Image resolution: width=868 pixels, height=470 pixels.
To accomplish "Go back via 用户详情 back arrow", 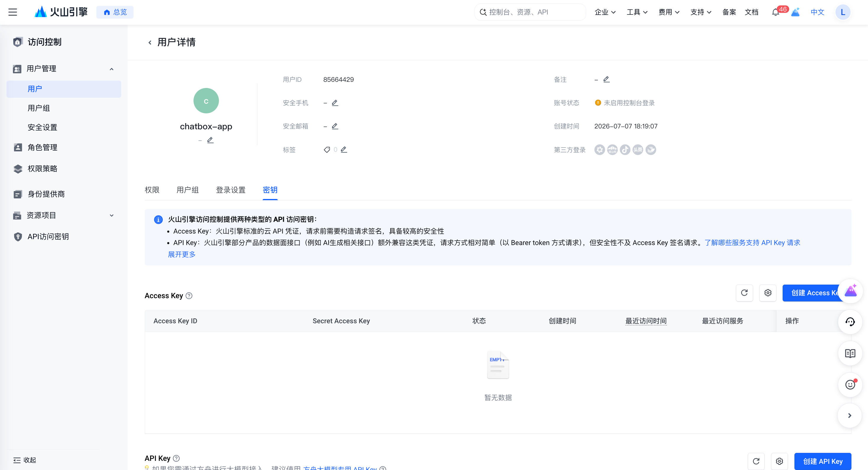I will (x=150, y=43).
